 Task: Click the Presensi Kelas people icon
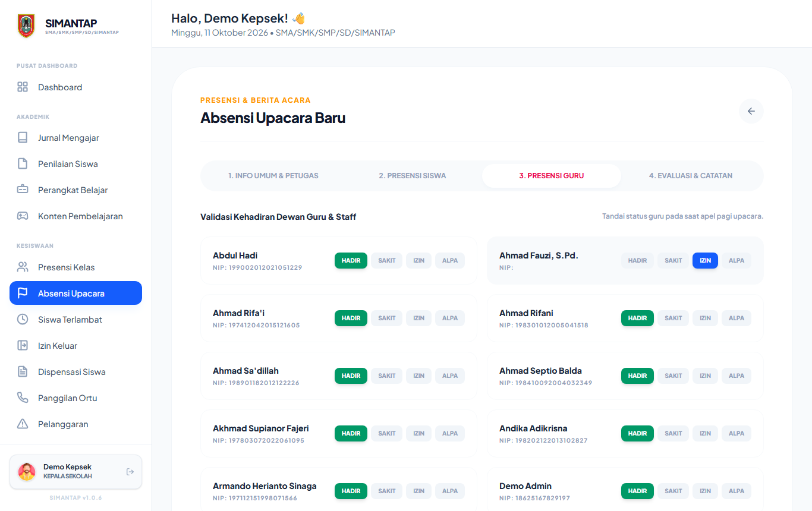tap(23, 267)
